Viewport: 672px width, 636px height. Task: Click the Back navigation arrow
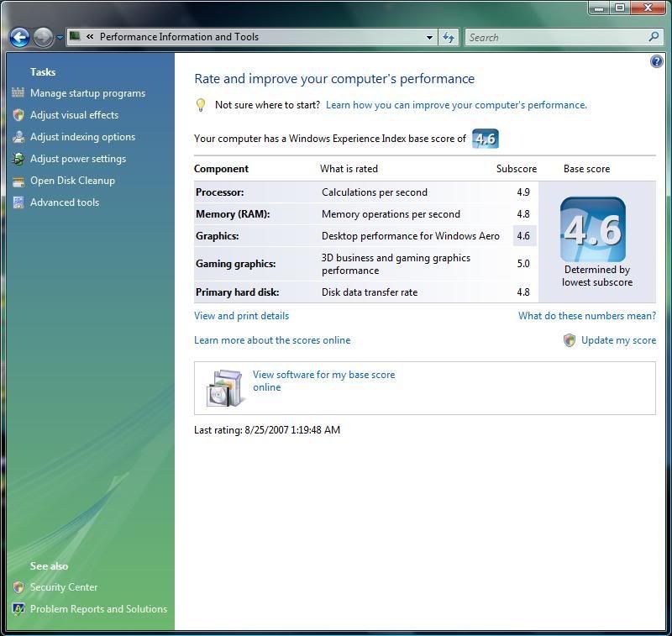[x=19, y=37]
